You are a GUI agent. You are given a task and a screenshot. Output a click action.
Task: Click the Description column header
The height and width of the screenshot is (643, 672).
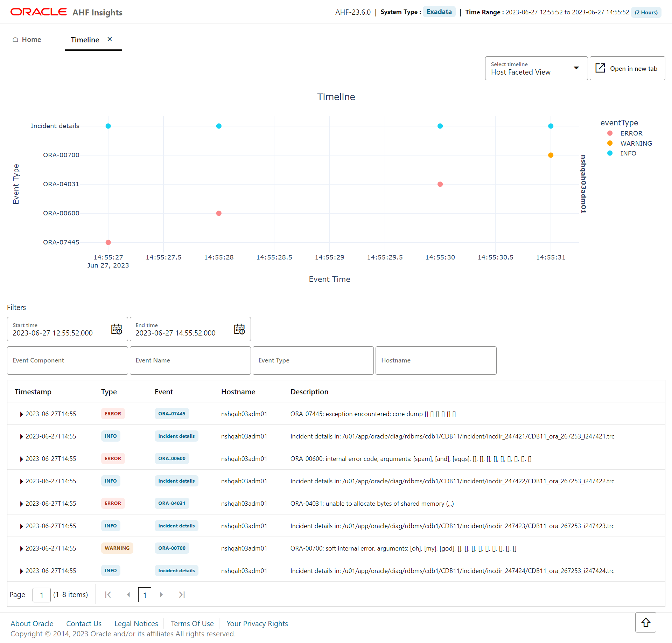pos(309,392)
